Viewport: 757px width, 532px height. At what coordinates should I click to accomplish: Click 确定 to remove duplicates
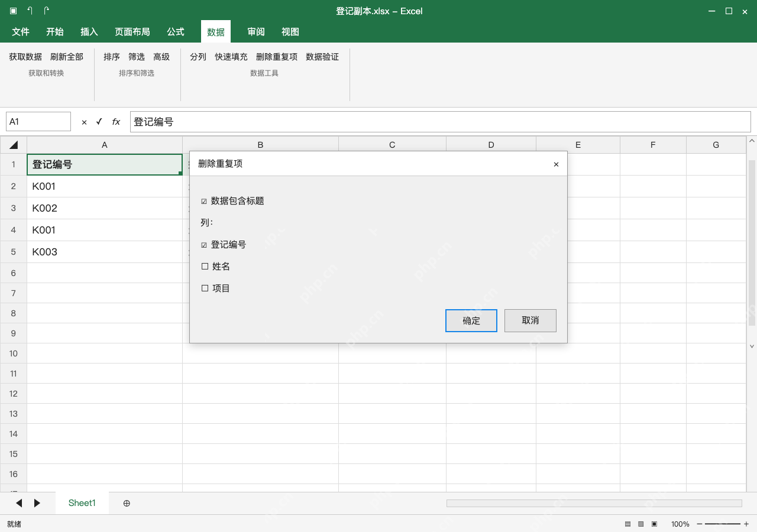(x=471, y=320)
